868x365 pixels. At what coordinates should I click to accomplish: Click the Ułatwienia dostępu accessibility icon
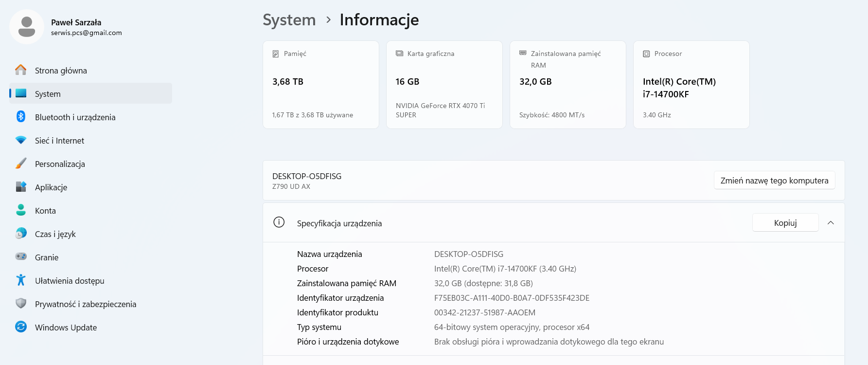21,280
